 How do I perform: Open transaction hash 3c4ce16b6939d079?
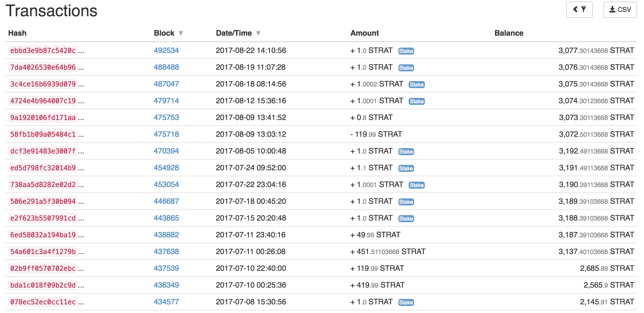click(43, 84)
